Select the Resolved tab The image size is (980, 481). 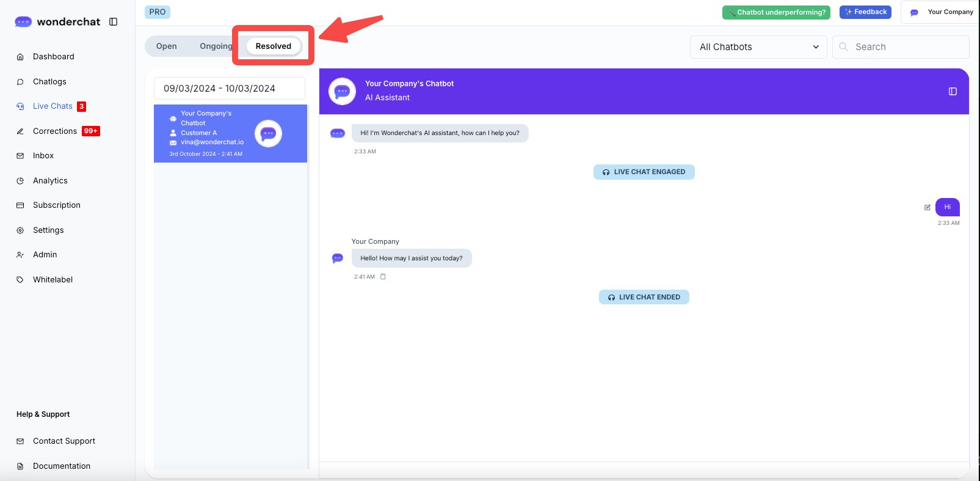pos(273,46)
